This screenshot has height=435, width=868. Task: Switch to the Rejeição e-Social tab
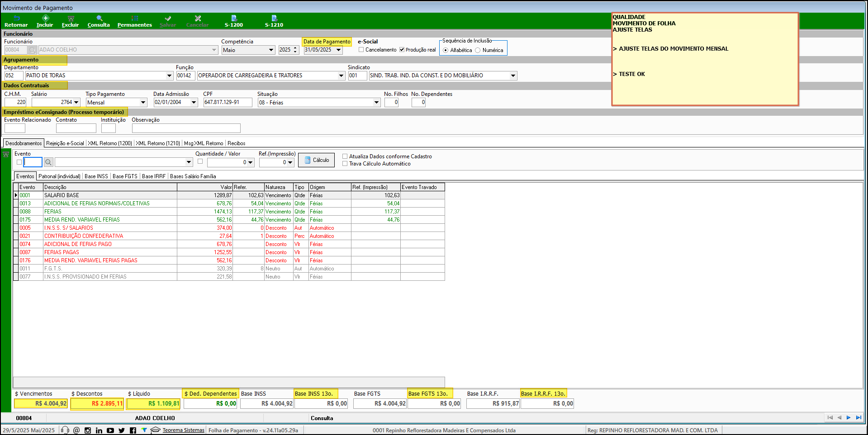pos(65,143)
